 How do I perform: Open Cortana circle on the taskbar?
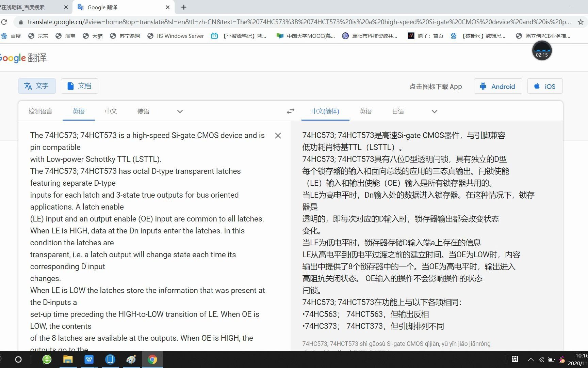(x=18, y=359)
